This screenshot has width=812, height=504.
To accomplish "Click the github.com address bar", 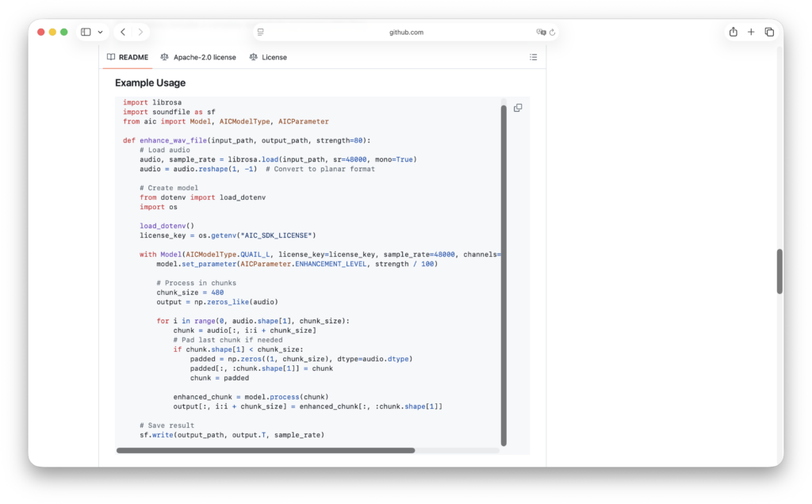I will (406, 32).
